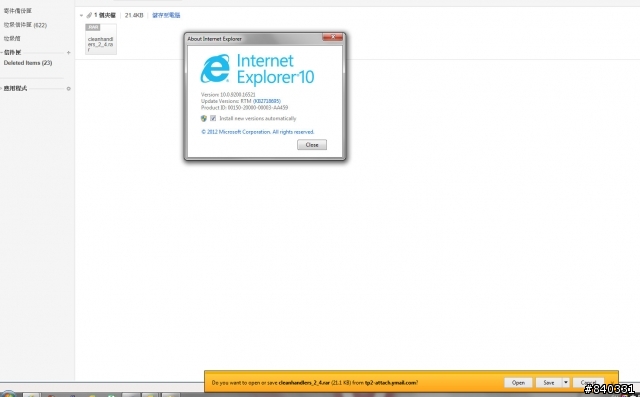Click the 1 attachment count label
This screenshot has width=640, height=397.
[105, 15]
